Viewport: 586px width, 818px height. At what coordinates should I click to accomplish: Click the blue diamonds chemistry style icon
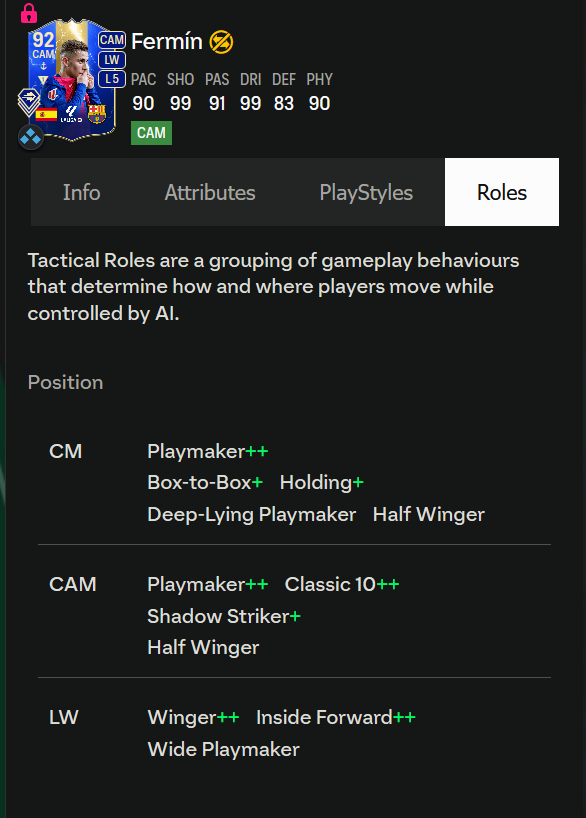[x=30, y=137]
